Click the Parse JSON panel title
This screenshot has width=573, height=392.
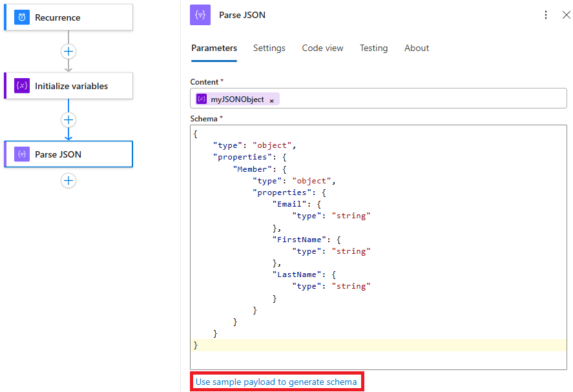(x=242, y=15)
